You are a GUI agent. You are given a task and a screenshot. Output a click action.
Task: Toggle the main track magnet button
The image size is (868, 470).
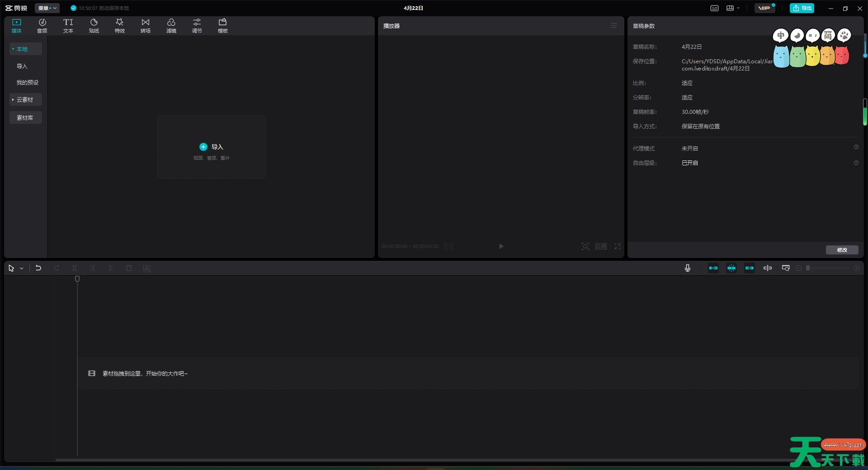coord(713,268)
